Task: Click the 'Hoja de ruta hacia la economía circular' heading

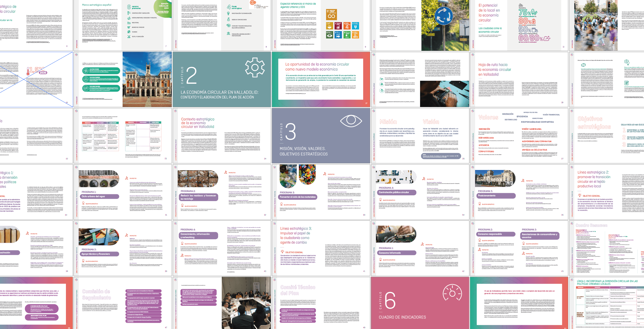Action: [x=495, y=70]
